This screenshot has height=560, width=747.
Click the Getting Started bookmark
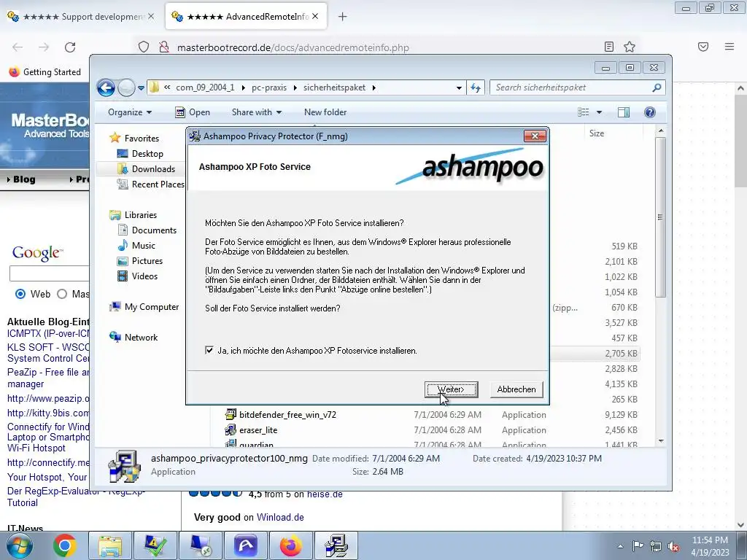coord(44,72)
